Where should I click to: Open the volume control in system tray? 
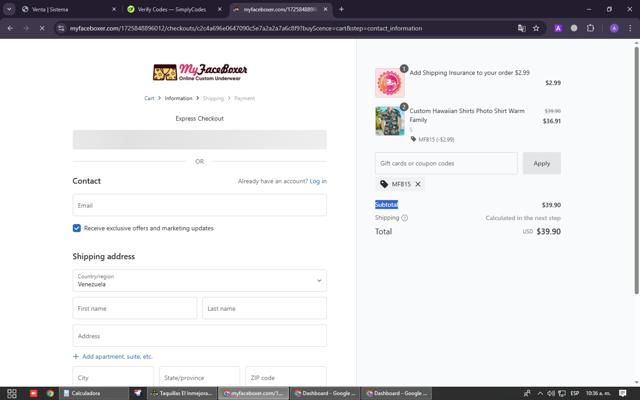point(551,393)
